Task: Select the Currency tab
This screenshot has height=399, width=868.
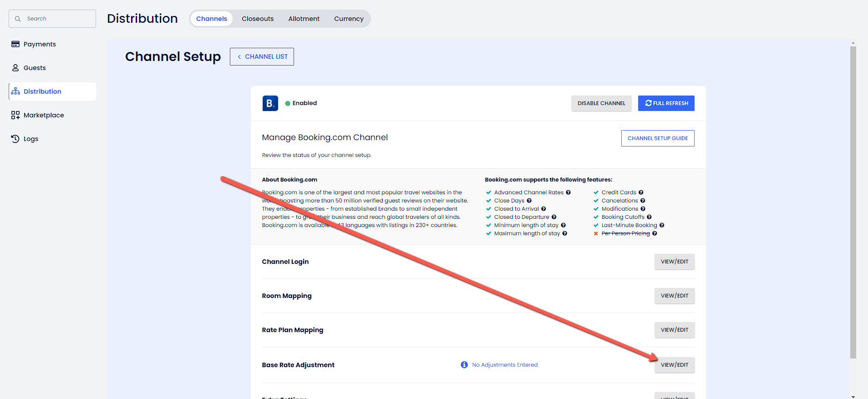Action: click(349, 19)
